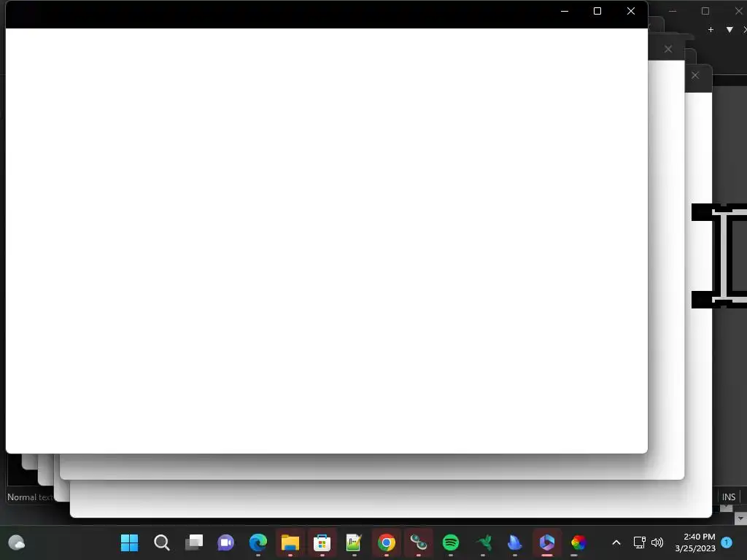
Task: Maximize the front blank window
Action: pyautogui.click(x=597, y=11)
